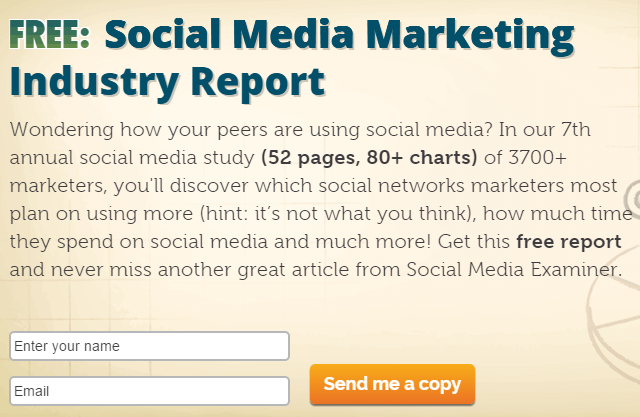Select the "Industry Report" heading line
Screen dimensions: 640x417
click(168, 81)
